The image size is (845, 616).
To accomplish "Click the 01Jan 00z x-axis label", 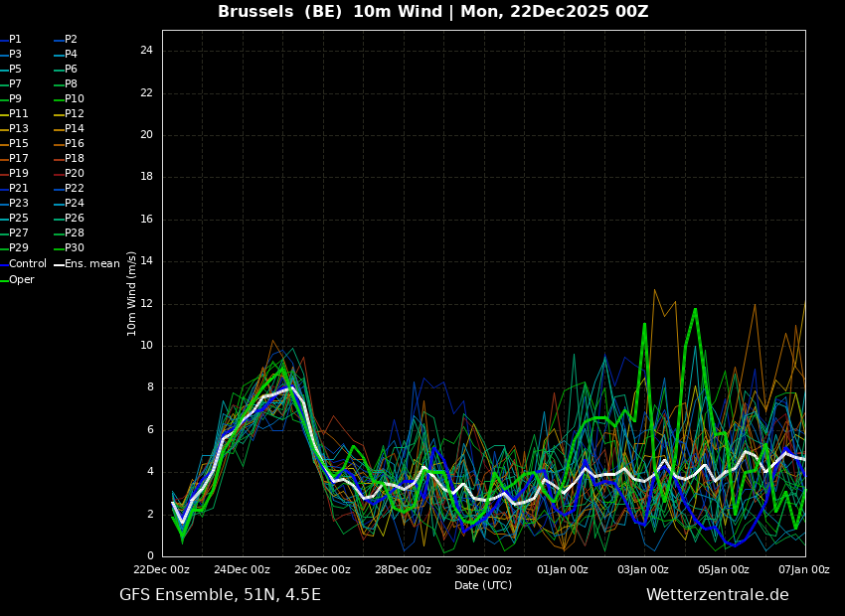I will click(563, 569).
